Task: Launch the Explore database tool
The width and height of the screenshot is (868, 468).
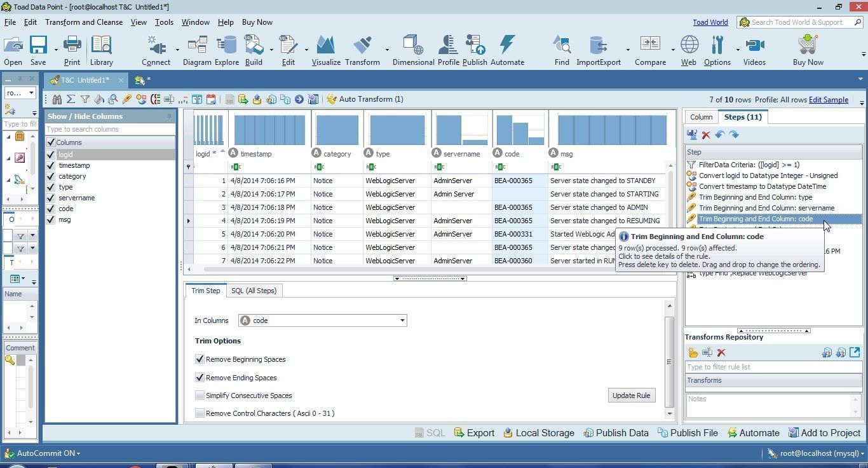Action: click(226, 51)
